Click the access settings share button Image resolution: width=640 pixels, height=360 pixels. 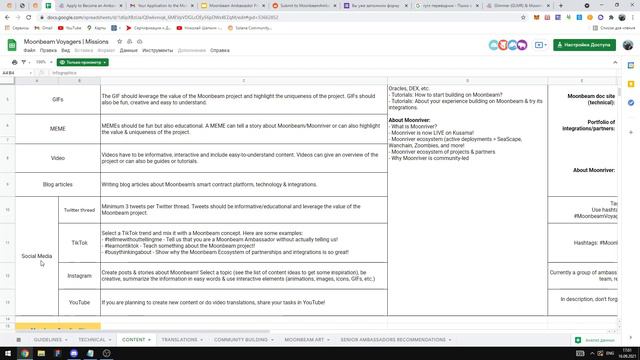[584, 45]
